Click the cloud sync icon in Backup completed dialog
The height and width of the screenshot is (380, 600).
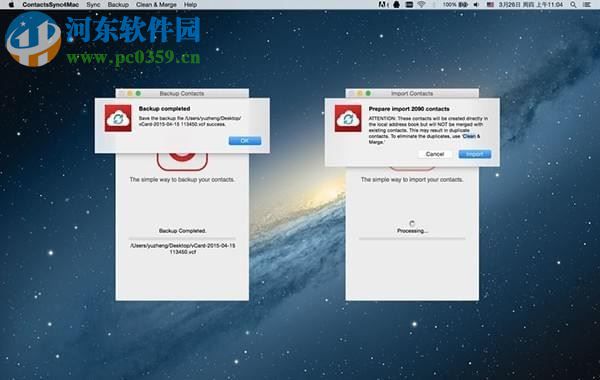(x=118, y=118)
